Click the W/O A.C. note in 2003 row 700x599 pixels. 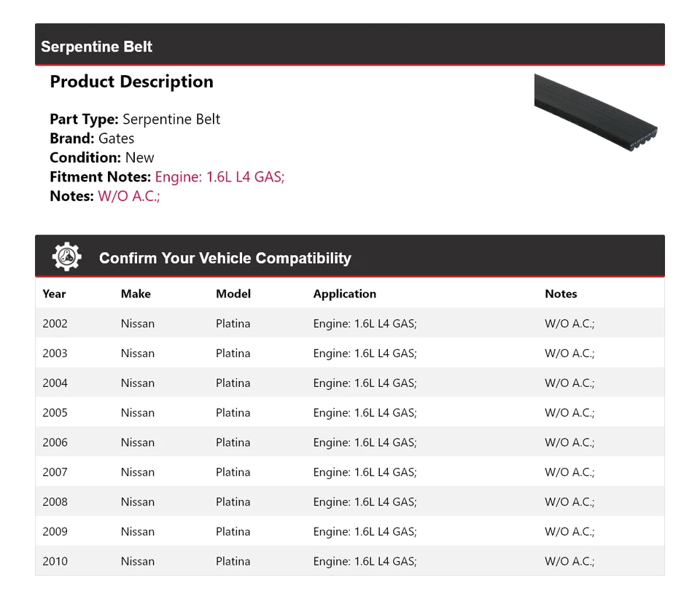pyautogui.click(x=569, y=353)
